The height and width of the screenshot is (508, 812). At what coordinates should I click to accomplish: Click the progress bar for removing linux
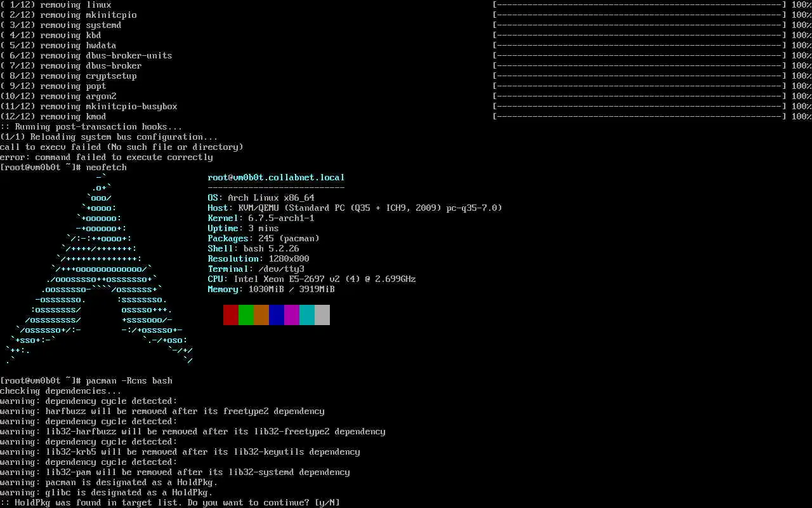(x=639, y=5)
